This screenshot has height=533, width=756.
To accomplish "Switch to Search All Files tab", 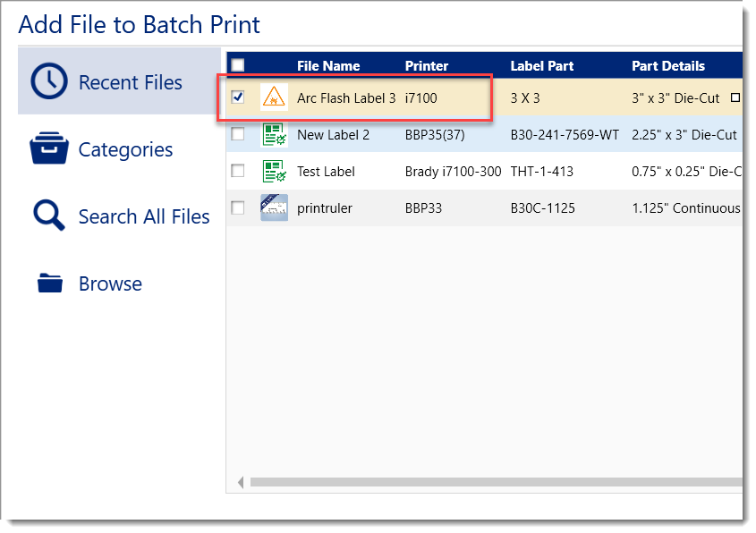I will (143, 216).
